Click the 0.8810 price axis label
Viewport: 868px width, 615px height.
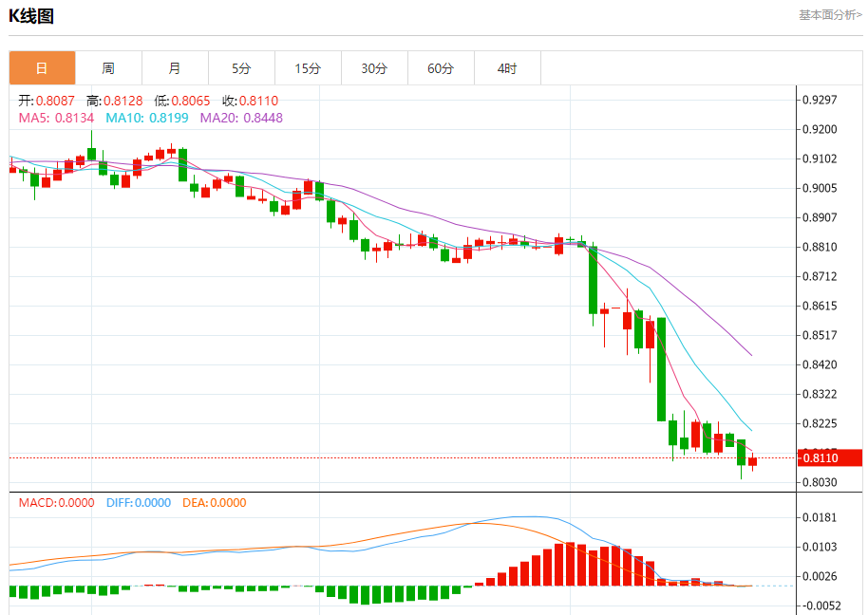pos(820,247)
